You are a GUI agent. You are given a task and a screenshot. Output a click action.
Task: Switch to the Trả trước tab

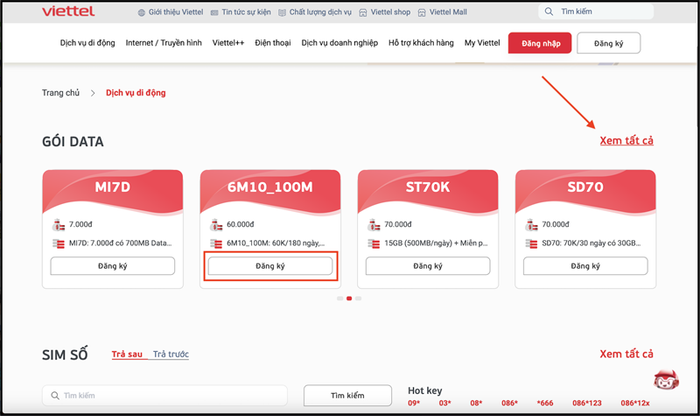pyautogui.click(x=171, y=354)
